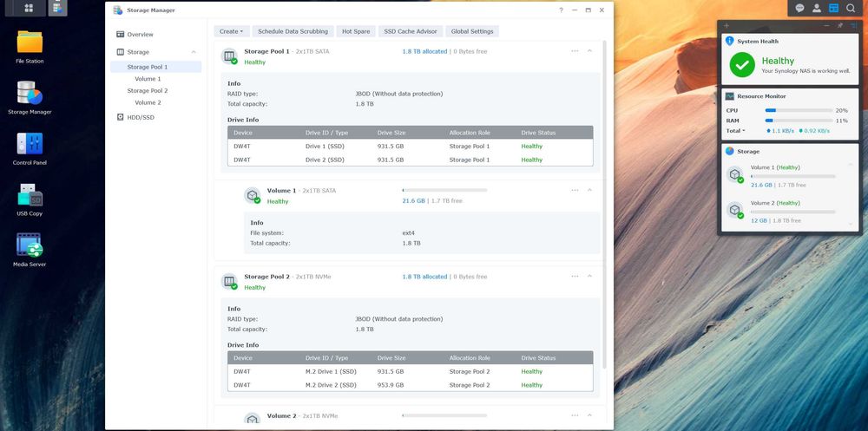Click Storage widget pie icon
This screenshot has height=431, width=868.
click(x=730, y=151)
